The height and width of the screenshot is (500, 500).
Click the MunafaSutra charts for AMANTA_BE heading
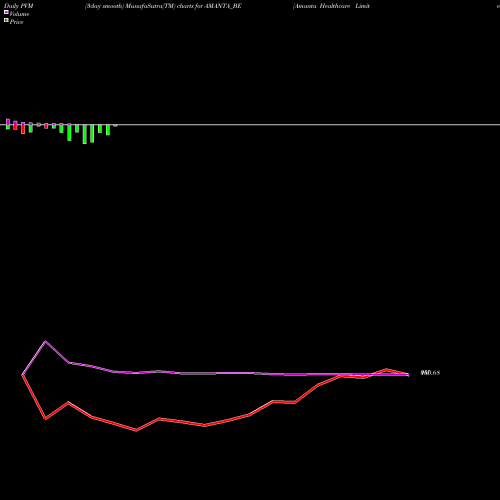(x=163, y=6)
